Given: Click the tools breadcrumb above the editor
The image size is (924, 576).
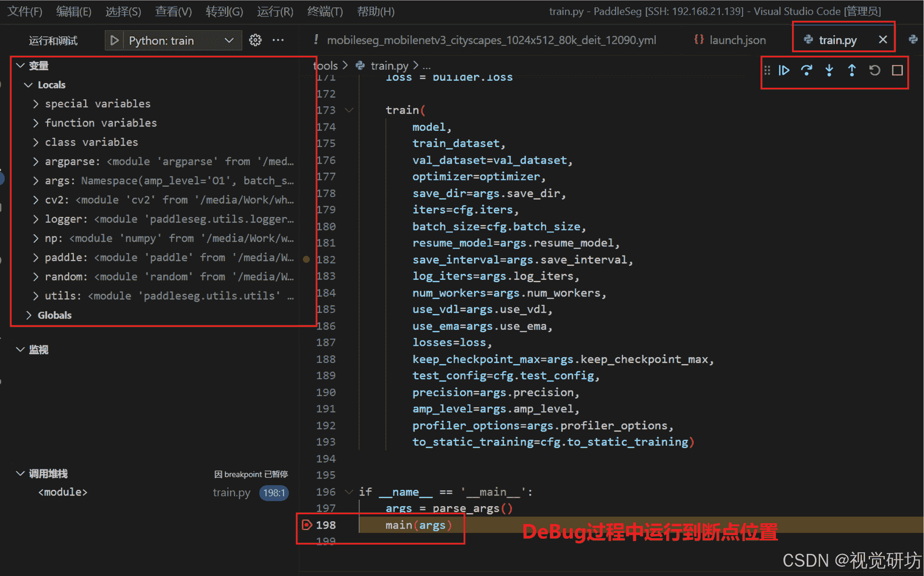Looking at the screenshot, I should [325, 65].
